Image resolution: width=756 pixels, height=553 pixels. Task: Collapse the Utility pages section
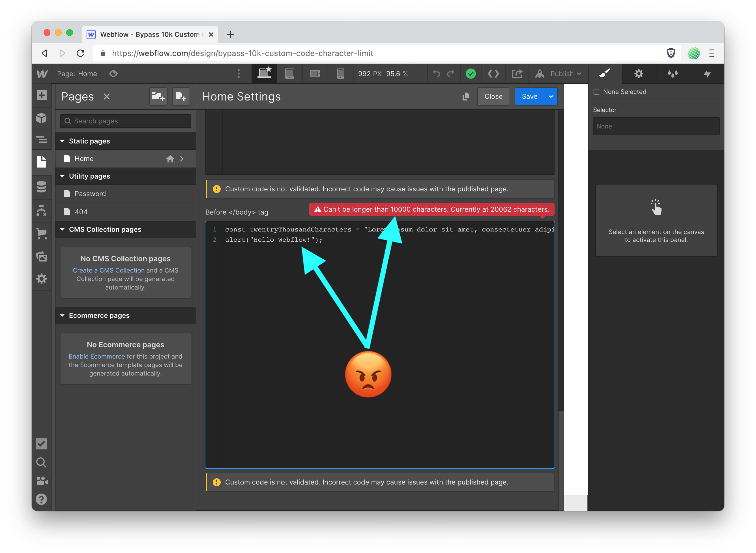coord(126,176)
